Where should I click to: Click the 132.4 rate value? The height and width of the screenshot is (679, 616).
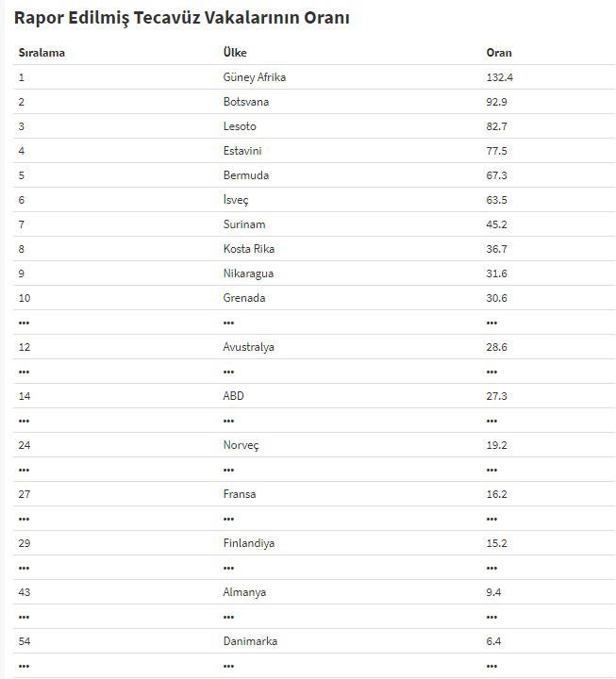click(499, 77)
